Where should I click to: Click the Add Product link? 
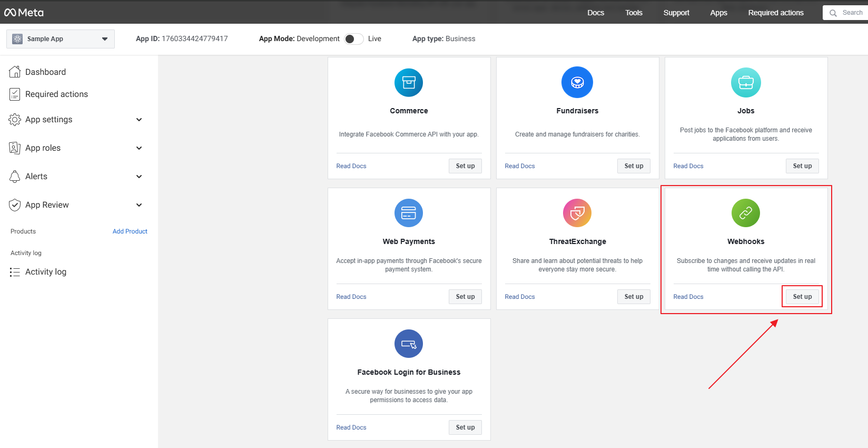click(x=130, y=231)
